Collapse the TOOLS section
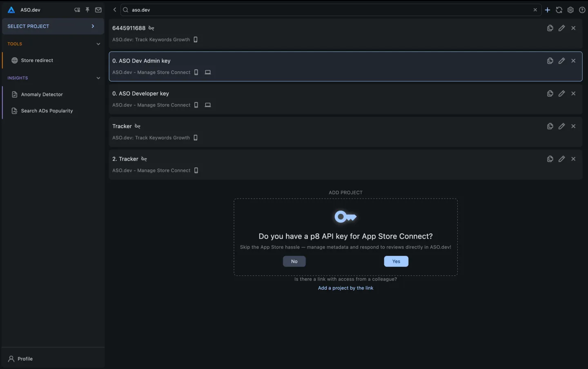 tap(98, 44)
